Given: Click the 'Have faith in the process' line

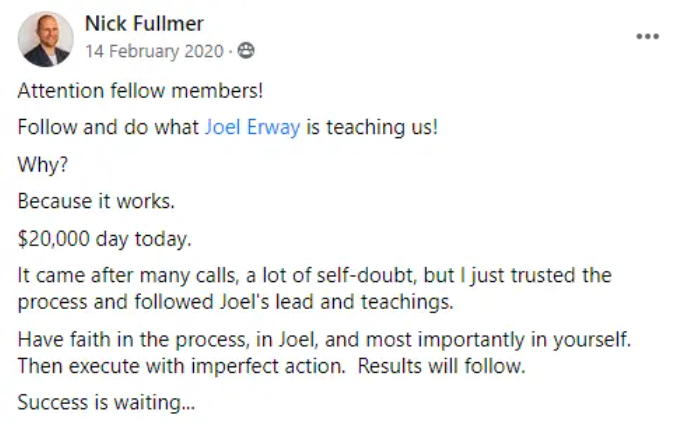Looking at the screenshot, I should 324,340.
